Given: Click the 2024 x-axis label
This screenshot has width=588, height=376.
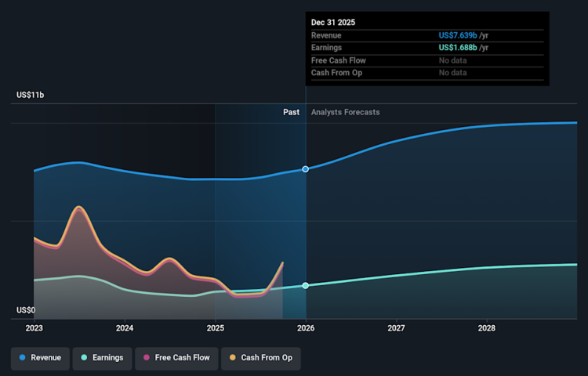Looking at the screenshot, I should pyautogui.click(x=125, y=328).
